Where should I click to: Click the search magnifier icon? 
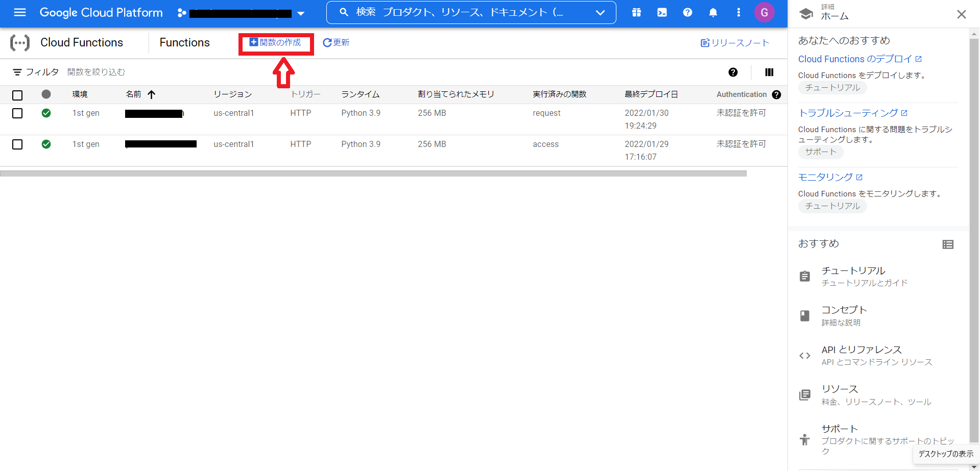click(344, 12)
